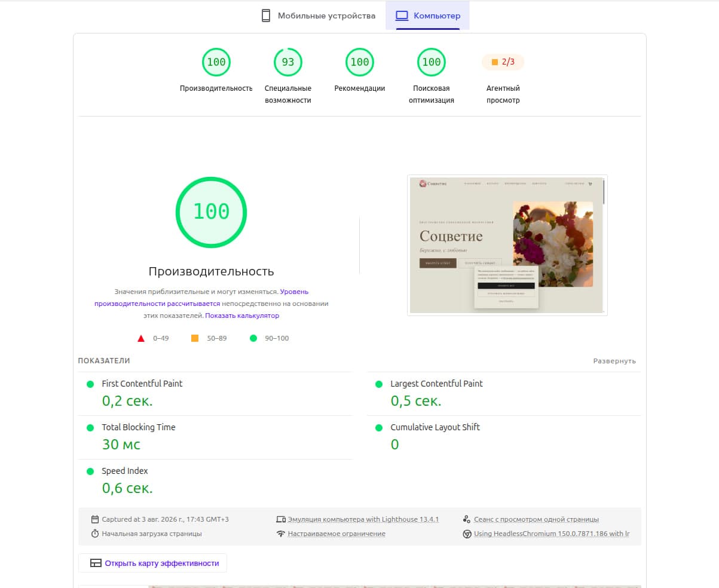Select the Компьютер tab
This screenshot has width=719, height=588.
point(427,16)
